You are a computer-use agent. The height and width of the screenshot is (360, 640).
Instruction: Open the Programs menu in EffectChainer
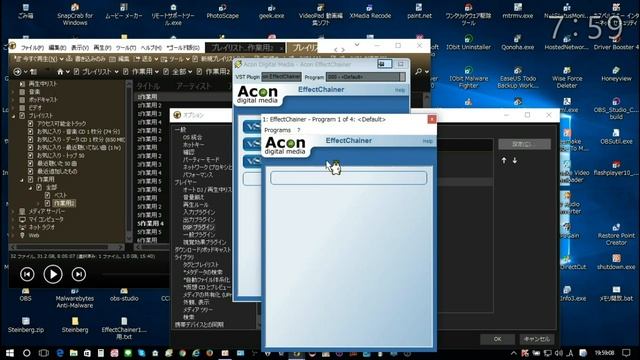pos(278,130)
